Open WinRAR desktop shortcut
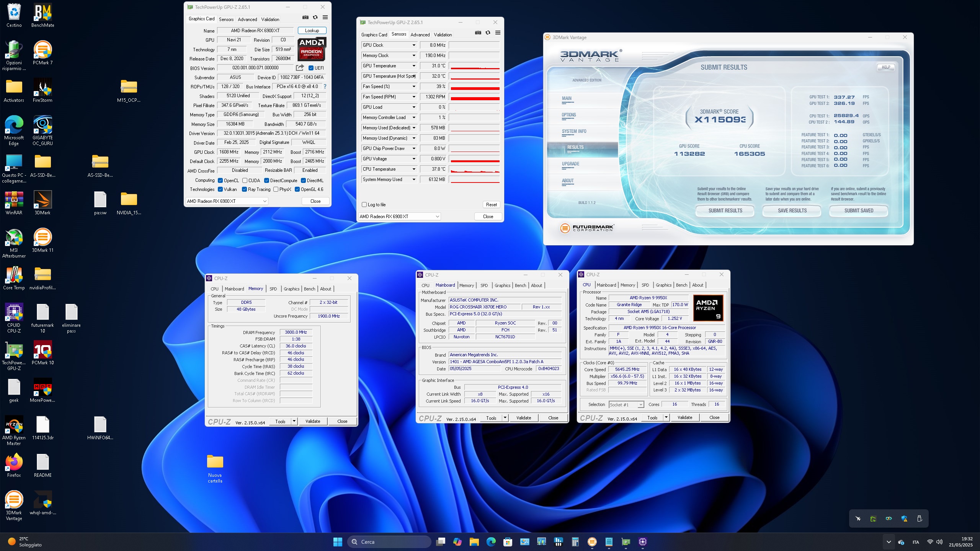This screenshot has width=980, height=551. [x=14, y=203]
